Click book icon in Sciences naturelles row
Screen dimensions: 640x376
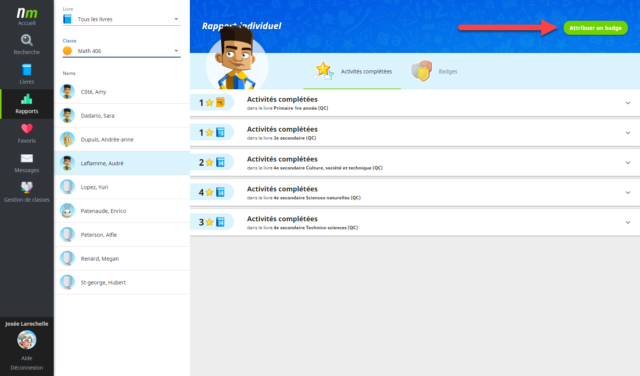coord(220,192)
